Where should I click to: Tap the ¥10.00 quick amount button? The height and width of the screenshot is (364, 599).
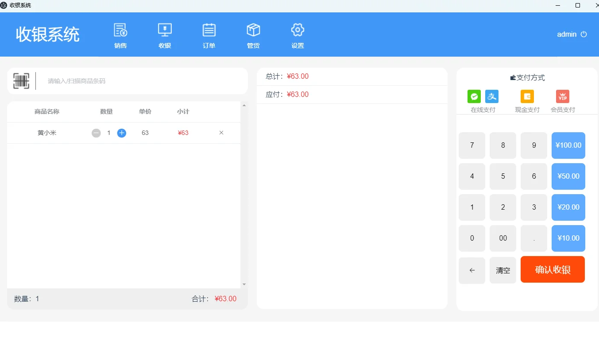[x=568, y=238]
